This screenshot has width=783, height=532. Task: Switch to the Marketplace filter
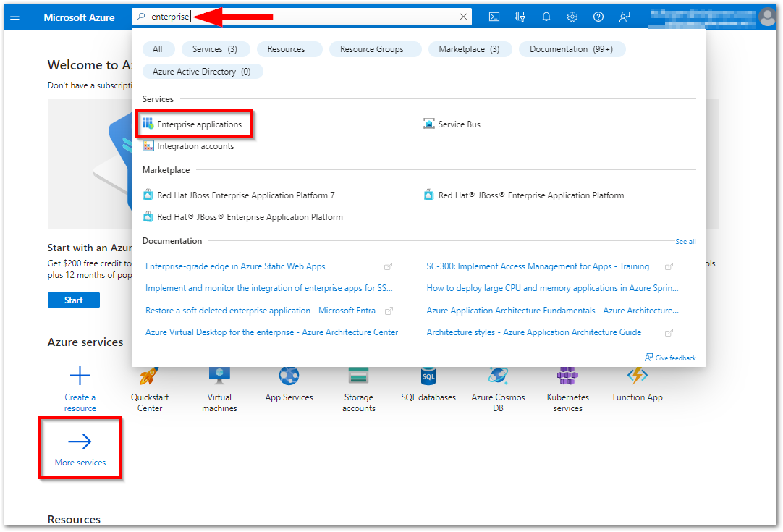click(470, 48)
